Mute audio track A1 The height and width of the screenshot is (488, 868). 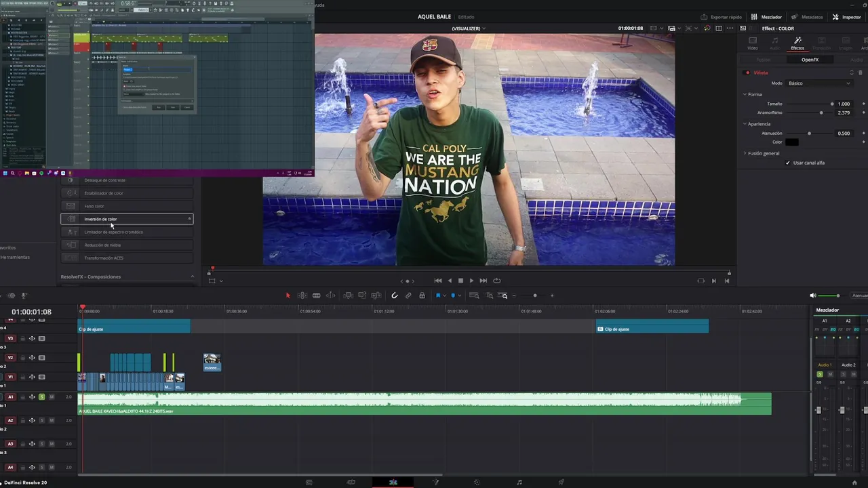(x=52, y=396)
